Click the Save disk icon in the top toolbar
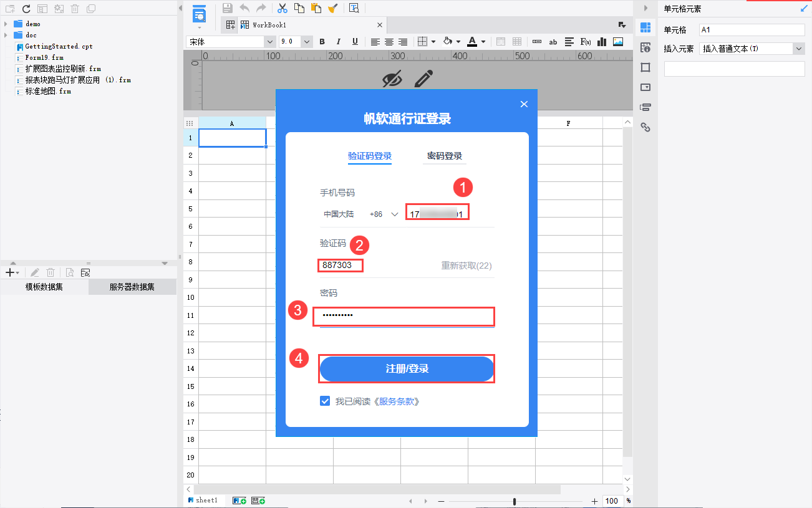The width and height of the screenshot is (812, 508). tap(228, 8)
